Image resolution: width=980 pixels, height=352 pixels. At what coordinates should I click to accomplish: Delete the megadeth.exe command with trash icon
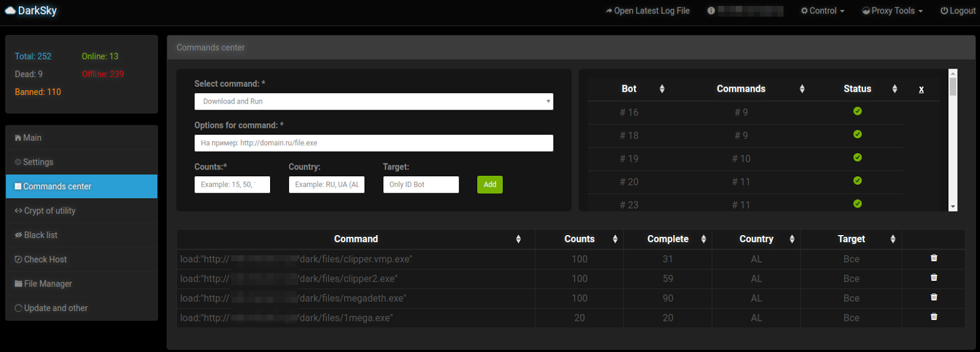933,298
